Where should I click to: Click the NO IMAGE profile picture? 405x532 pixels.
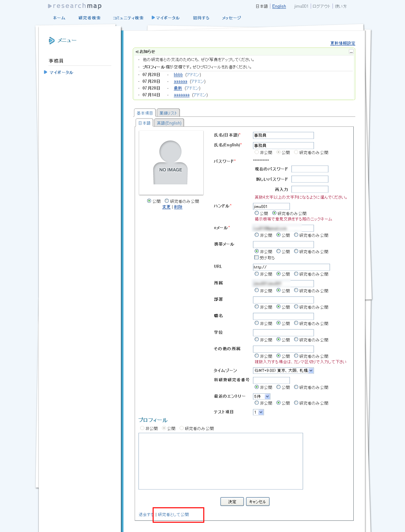[171, 162]
